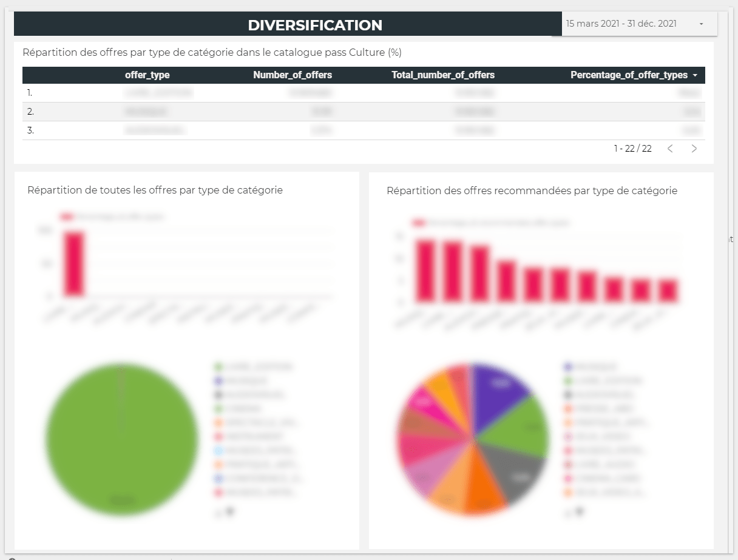The height and width of the screenshot is (560, 738).
Task: Click the Number_of_offers column header
Action: point(292,75)
